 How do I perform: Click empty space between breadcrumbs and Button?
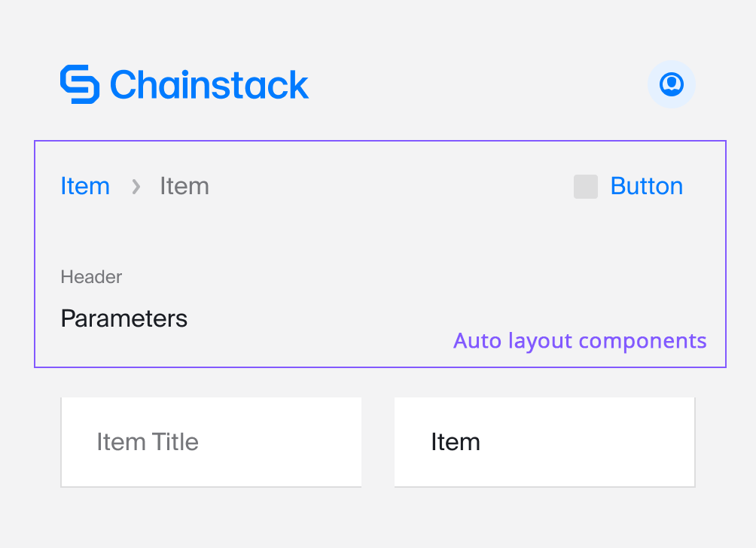point(391,187)
